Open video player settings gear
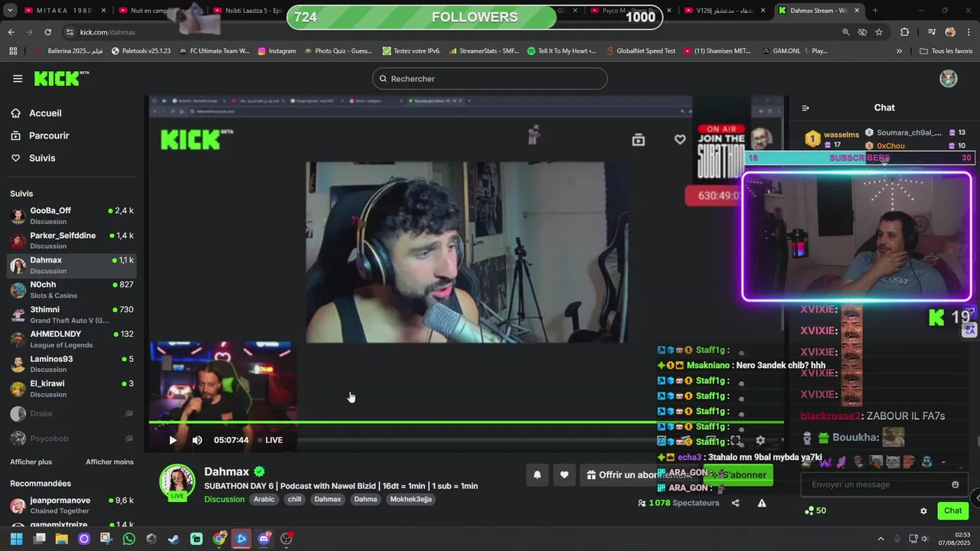 [760, 440]
